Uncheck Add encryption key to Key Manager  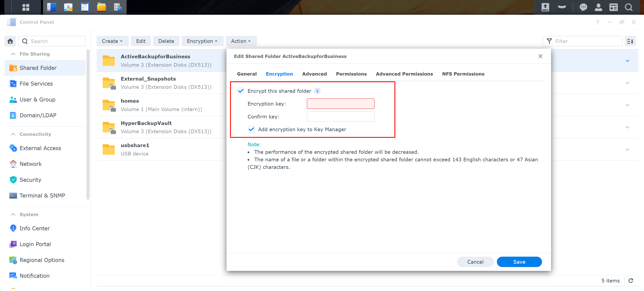point(251,129)
